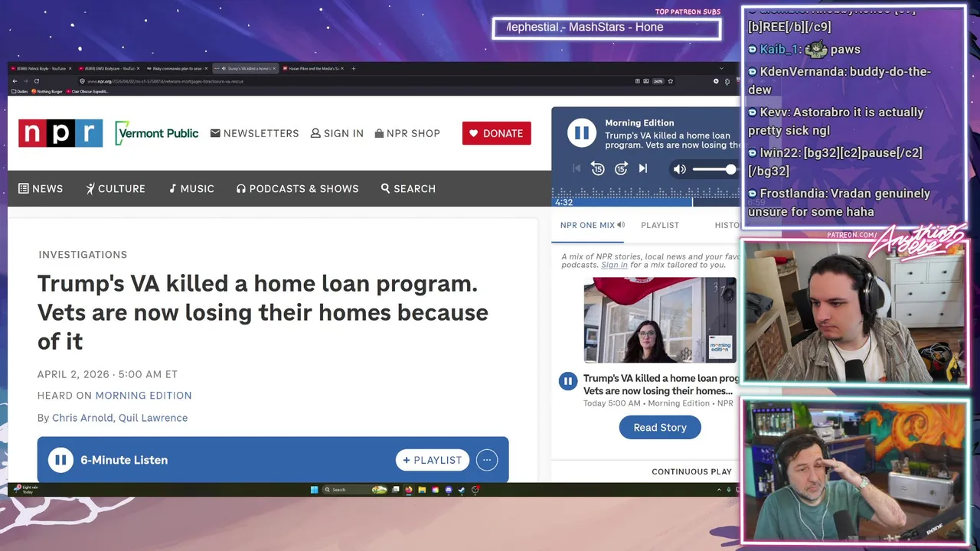Open the Clair Obscur bookmark
The image size is (980, 551).
[87, 91]
